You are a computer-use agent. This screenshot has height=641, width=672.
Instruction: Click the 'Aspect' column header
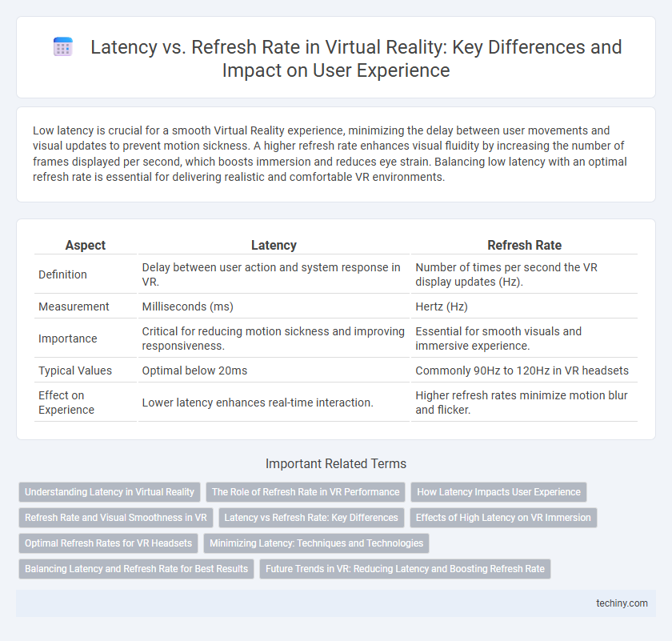(x=86, y=245)
